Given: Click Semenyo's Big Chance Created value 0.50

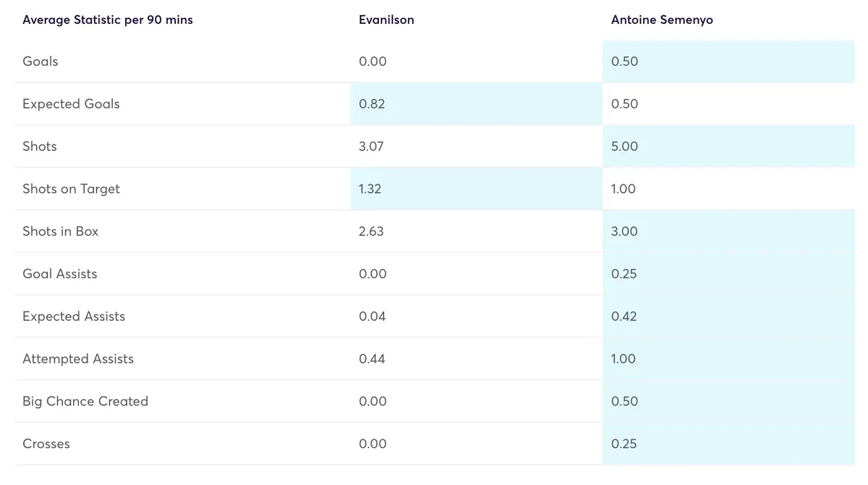Looking at the screenshot, I should pyautogui.click(x=625, y=401).
